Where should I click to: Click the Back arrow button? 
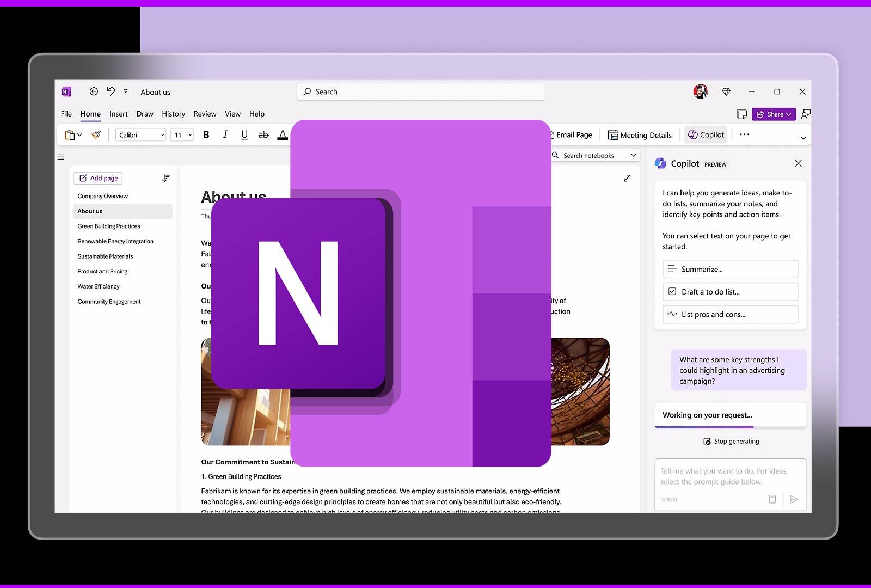94,91
